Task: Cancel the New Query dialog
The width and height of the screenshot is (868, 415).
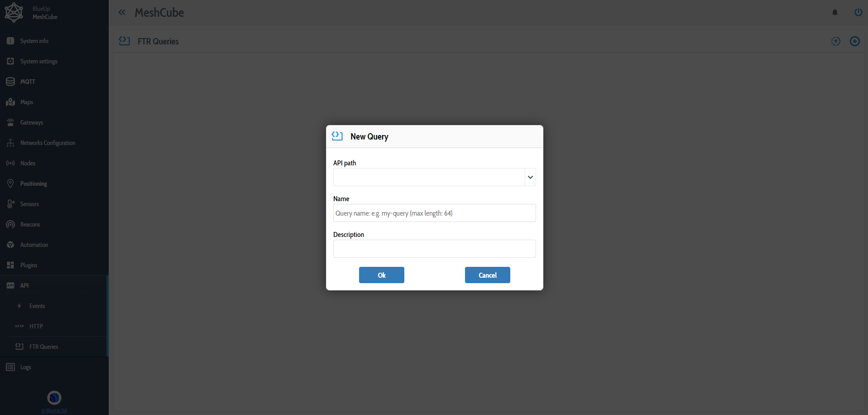Action: (x=487, y=275)
